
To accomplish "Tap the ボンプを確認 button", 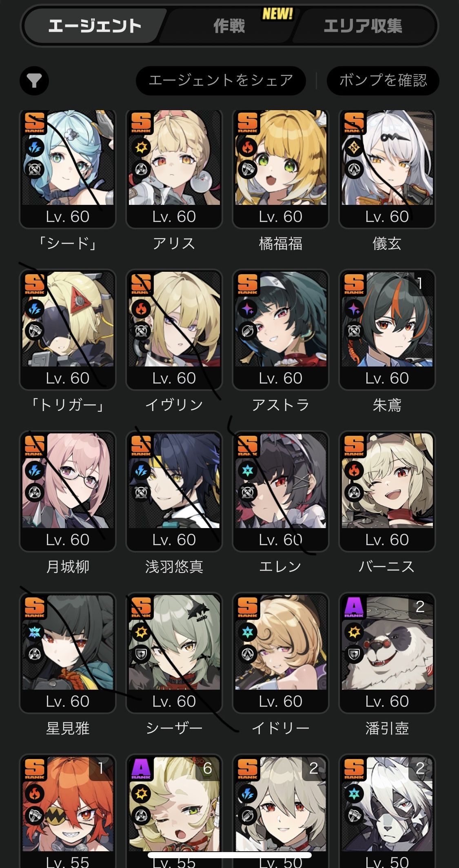I will pyautogui.click(x=383, y=80).
